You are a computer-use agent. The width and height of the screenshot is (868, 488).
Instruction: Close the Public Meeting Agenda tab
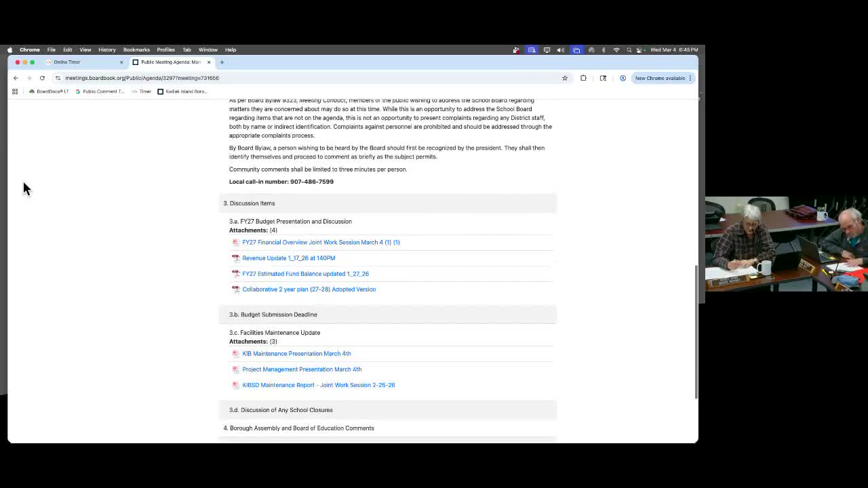click(x=209, y=62)
